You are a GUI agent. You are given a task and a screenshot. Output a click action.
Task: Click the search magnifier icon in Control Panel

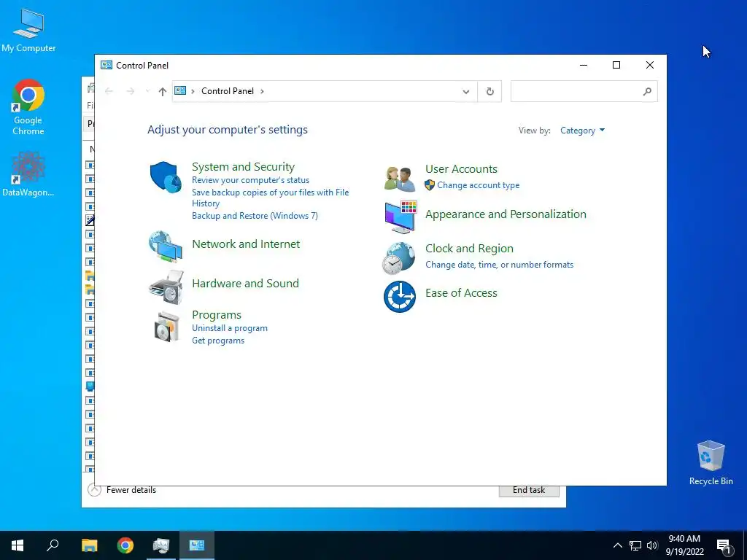coord(647,91)
